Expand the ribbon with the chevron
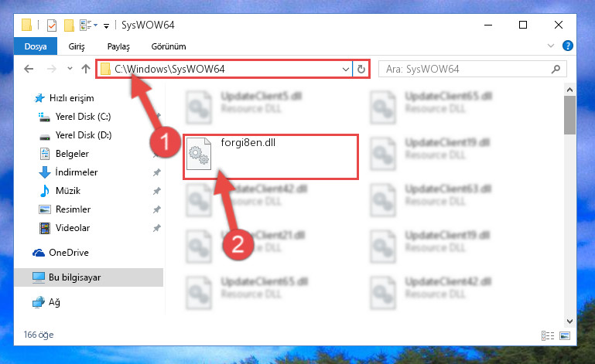The height and width of the screenshot is (364, 595). coord(551,46)
